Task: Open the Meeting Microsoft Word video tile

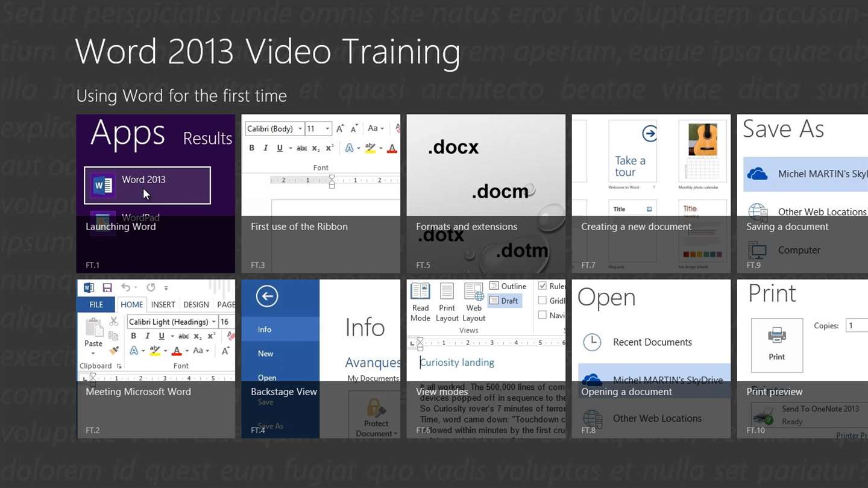Action: [x=156, y=358]
